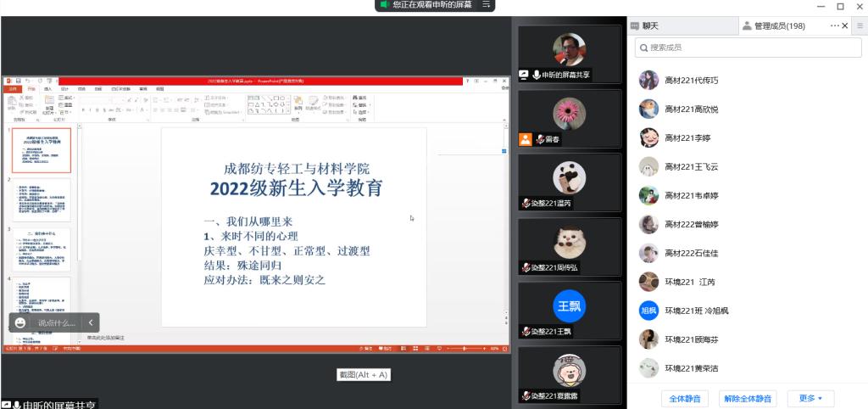Image resolution: width=868 pixels, height=409 pixels.
Task: Click the hamburger menu icon right of tabs
Action: [859, 26]
